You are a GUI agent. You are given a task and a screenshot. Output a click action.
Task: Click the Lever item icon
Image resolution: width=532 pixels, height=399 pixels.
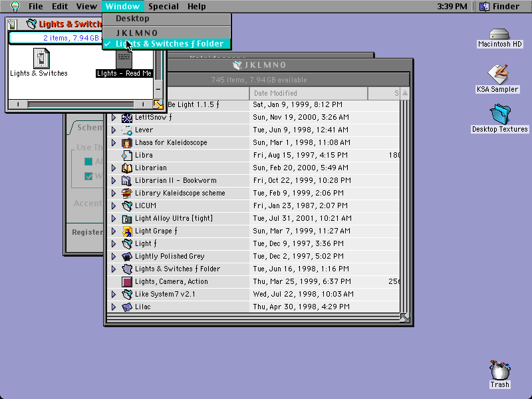tap(127, 130)
